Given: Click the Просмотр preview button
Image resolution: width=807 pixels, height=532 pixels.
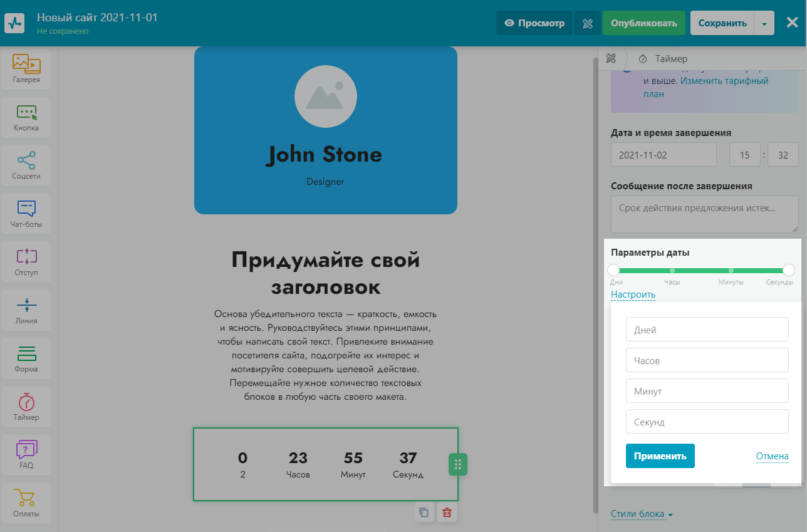Looking at the screenshot, I should point(534,23).
